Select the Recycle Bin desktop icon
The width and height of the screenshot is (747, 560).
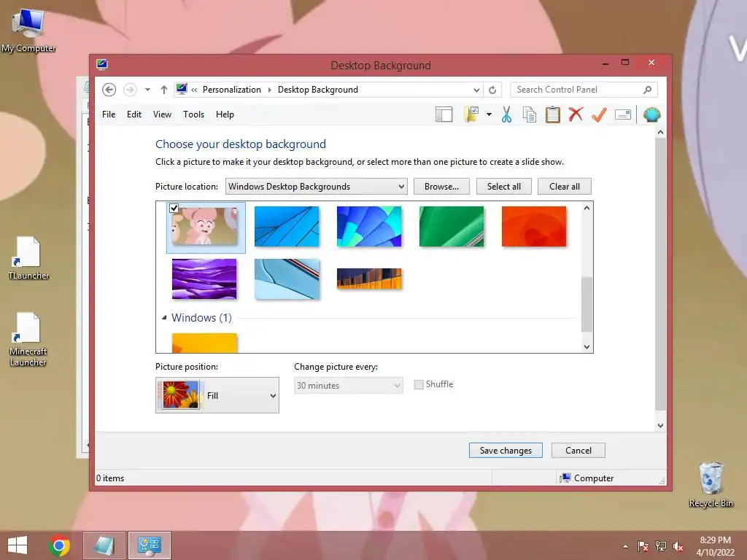coord(711,485)
